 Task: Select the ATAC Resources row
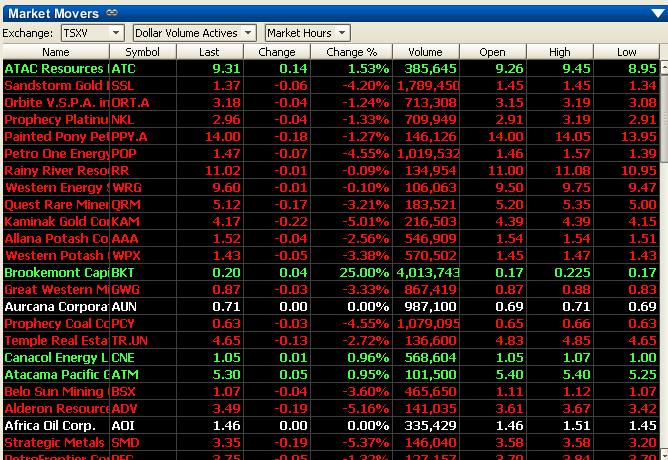click(56, 69)
